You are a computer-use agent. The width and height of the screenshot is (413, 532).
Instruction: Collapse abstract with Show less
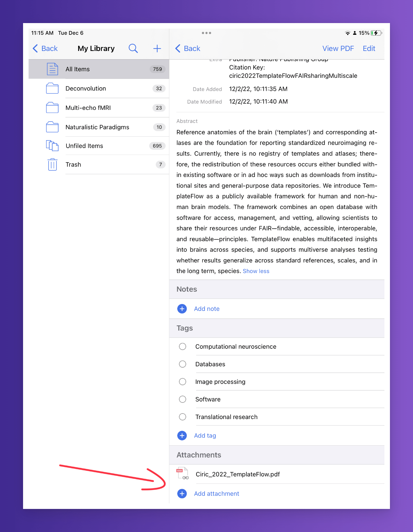[x=256, y=271]
